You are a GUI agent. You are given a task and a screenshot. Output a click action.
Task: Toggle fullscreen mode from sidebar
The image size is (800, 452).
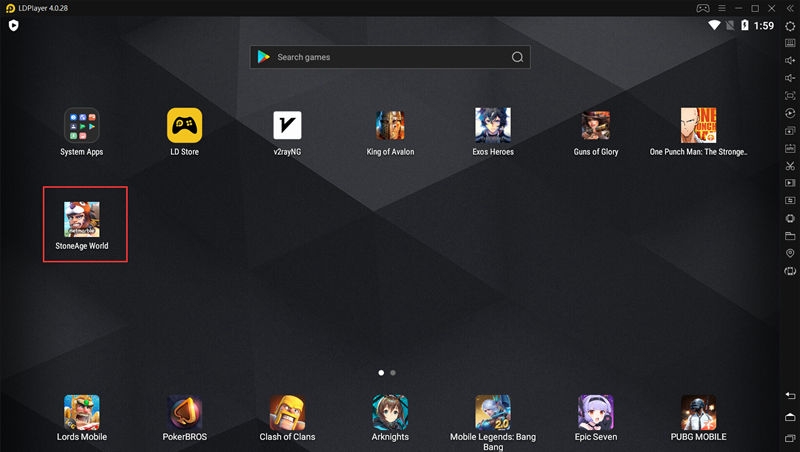tap(790, 95)
